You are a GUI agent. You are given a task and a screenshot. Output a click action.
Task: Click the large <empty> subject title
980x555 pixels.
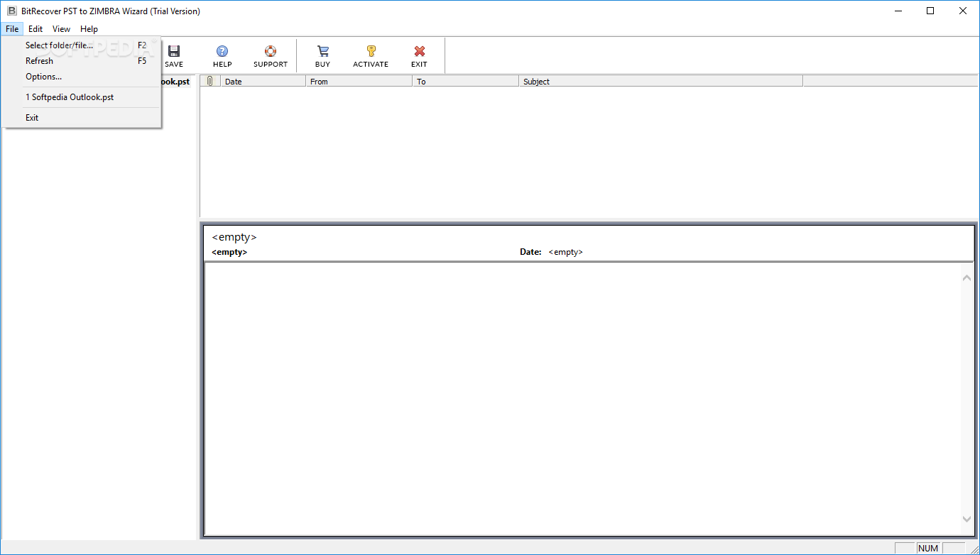click(x=234, y=237)
